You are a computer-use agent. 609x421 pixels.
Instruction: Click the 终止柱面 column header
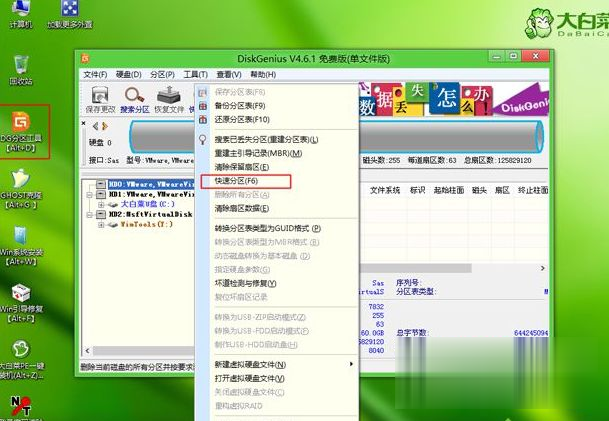[x=532, y=190]
